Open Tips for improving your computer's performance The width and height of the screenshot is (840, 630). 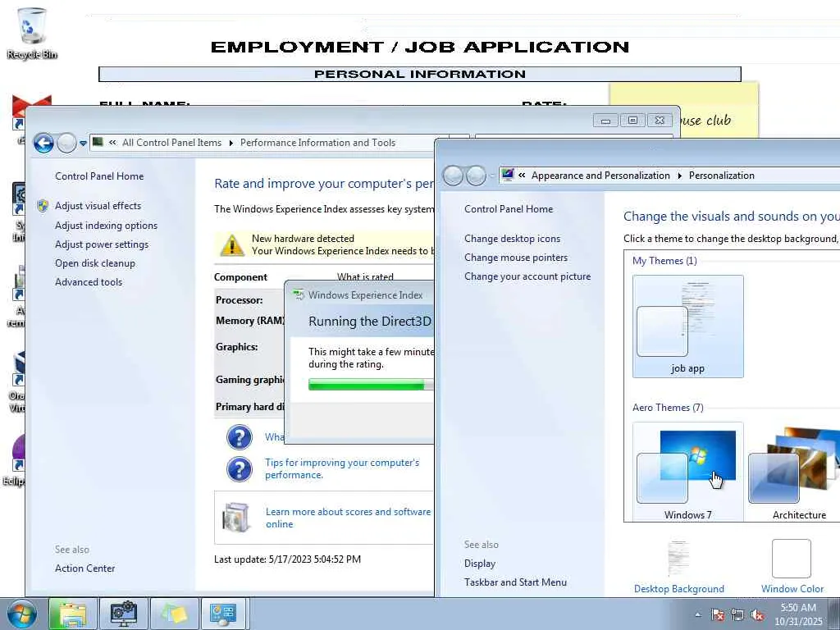click(342, 468)
